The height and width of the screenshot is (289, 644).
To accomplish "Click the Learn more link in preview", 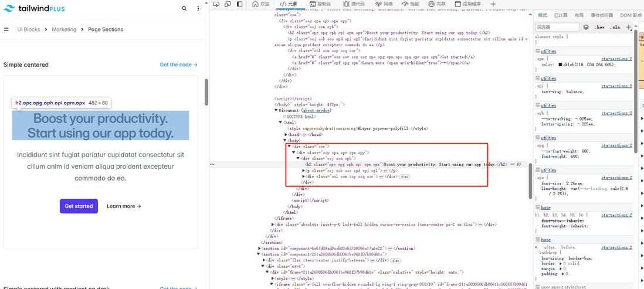I will pos(124,206).
